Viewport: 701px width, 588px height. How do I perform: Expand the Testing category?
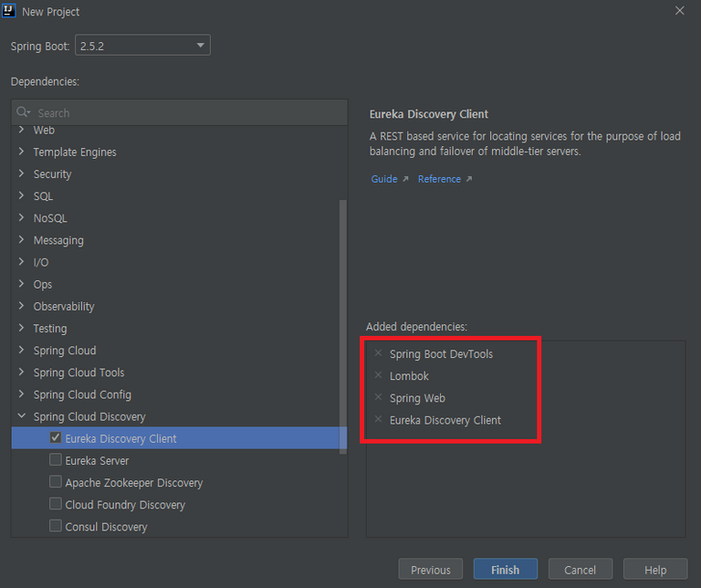tap(21, 328)
